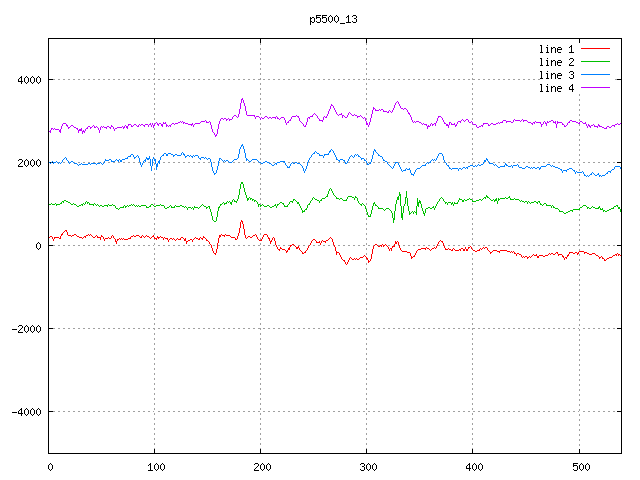Click the color sample beside line 4
The height and width of the screenshot is (480, 640).
tap(595, 88)
